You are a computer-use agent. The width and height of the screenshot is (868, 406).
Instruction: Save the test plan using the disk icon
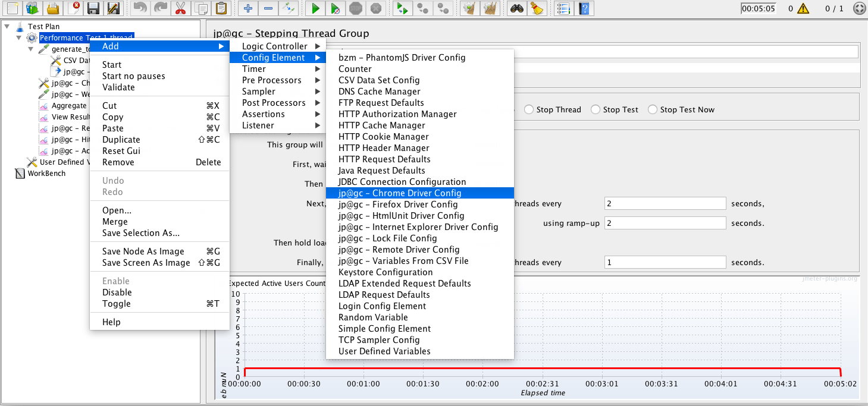pyautogui.click(x=93, y=8)
